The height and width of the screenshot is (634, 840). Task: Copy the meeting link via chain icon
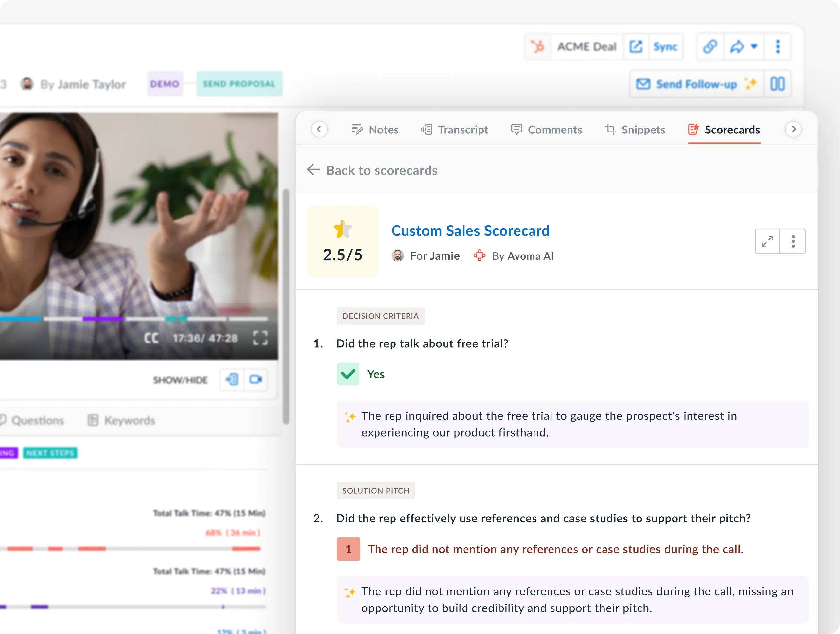[x=709, y=46]
